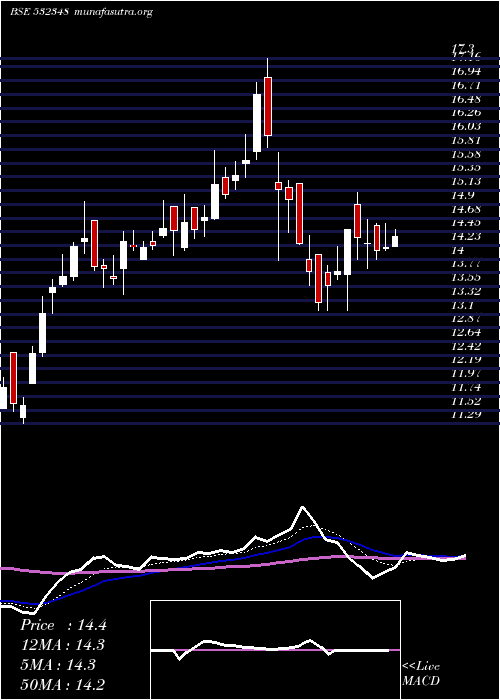Click the 16.26 price level label
Image resolution: width=500 pixels, height=700 pixels.
(467, 112)
